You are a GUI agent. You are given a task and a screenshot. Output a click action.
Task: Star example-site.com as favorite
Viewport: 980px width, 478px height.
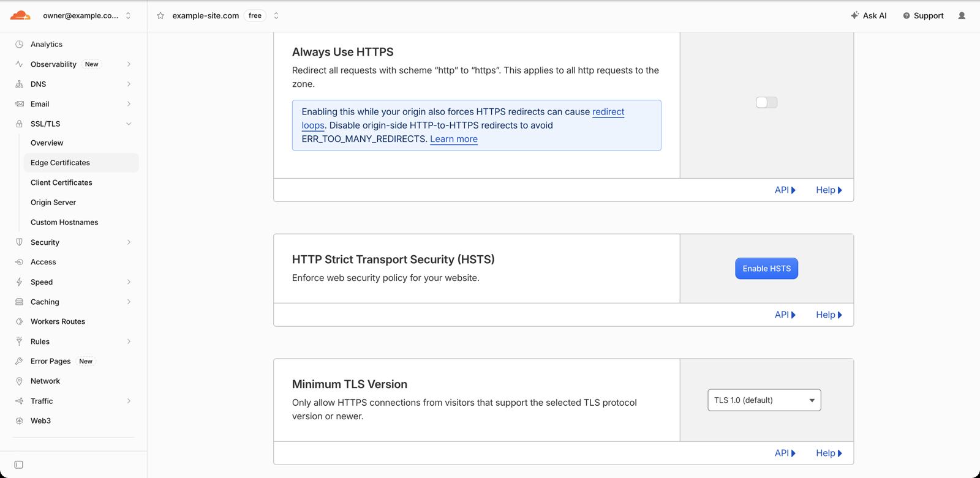[x=160, y=16]
